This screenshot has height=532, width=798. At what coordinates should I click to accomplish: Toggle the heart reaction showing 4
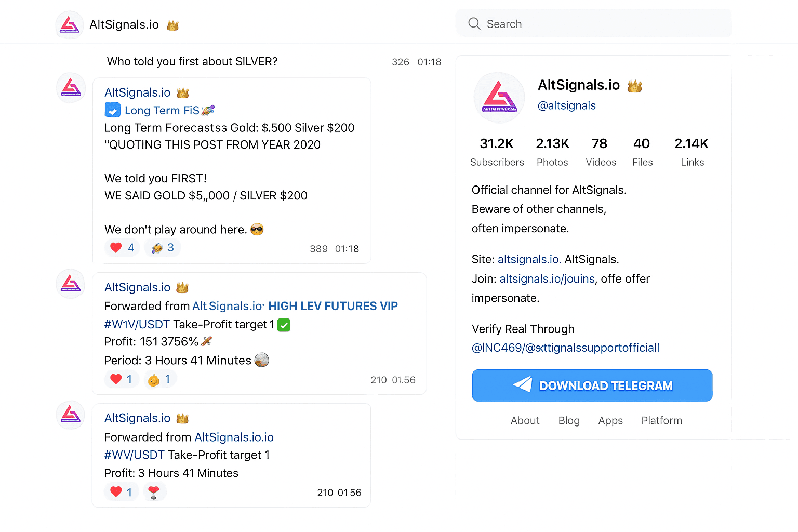coord(122,248)
